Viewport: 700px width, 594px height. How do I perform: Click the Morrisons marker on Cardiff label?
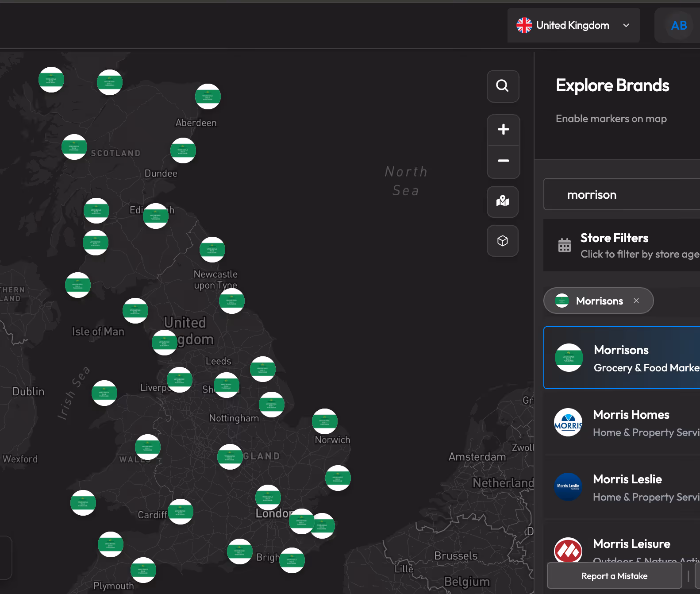pos(181,512)
